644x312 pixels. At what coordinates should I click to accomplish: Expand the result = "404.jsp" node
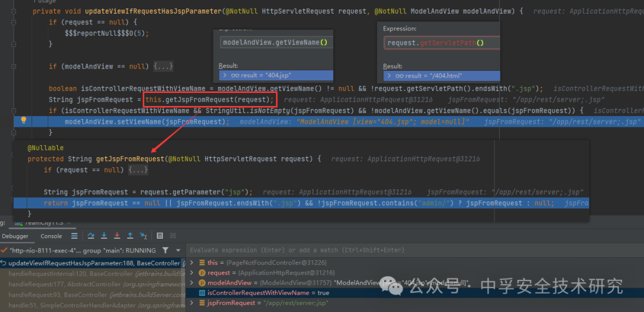point(224,76)
